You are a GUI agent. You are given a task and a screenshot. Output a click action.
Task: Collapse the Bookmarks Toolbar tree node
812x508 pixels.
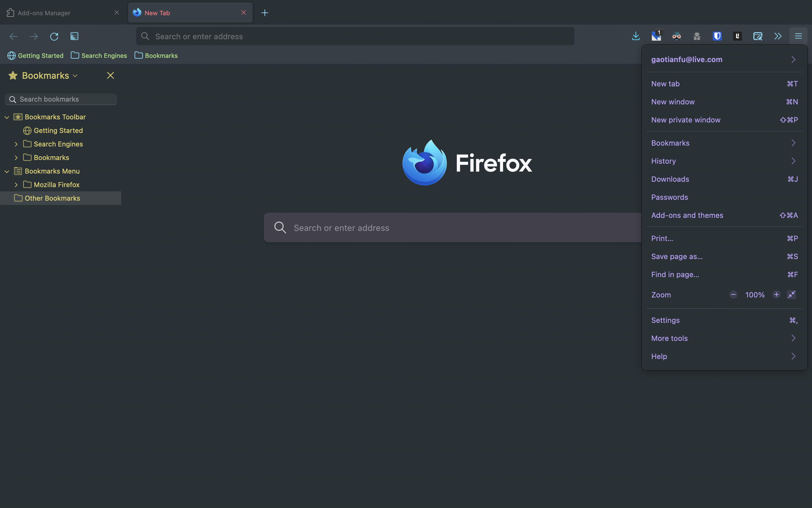pos(7,117)
